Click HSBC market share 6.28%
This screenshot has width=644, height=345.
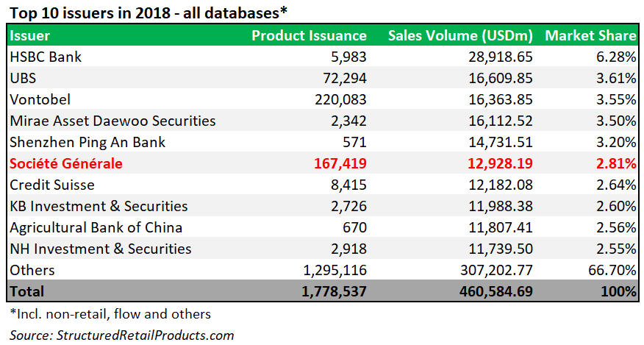pos(616,57)
